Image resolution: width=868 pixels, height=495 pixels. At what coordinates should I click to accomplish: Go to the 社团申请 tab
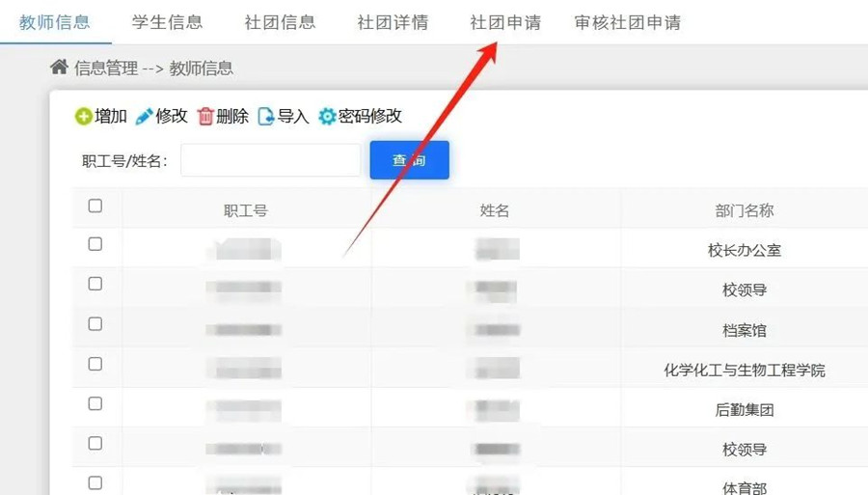(504, 22)
